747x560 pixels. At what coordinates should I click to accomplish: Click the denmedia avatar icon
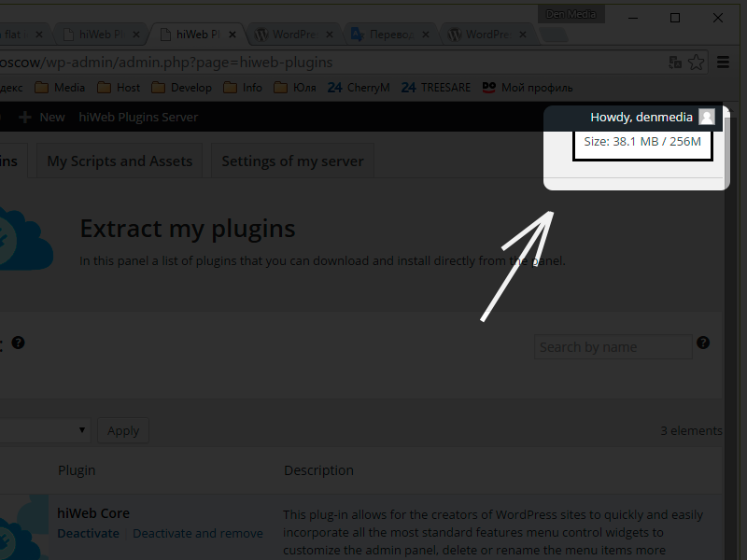707,117
